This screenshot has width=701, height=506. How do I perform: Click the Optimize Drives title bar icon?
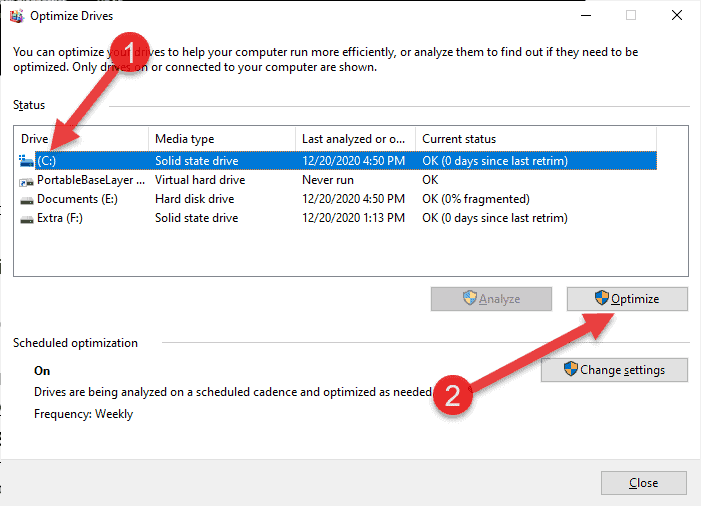[x=17, y=16]
